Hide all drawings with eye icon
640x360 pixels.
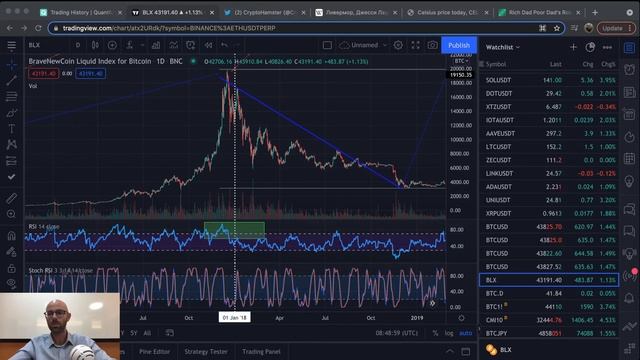click(x=11, y=283)
